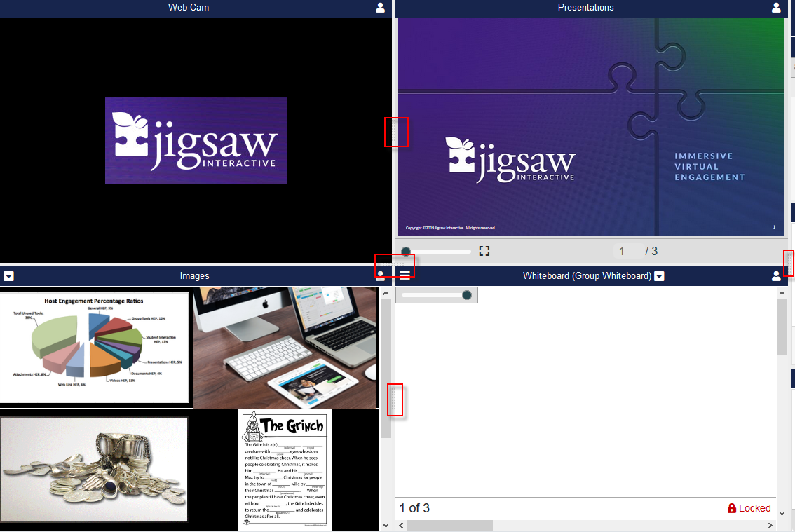Click the Whiteboard panel user icon

pyautogui.click(x=776, y=276)
